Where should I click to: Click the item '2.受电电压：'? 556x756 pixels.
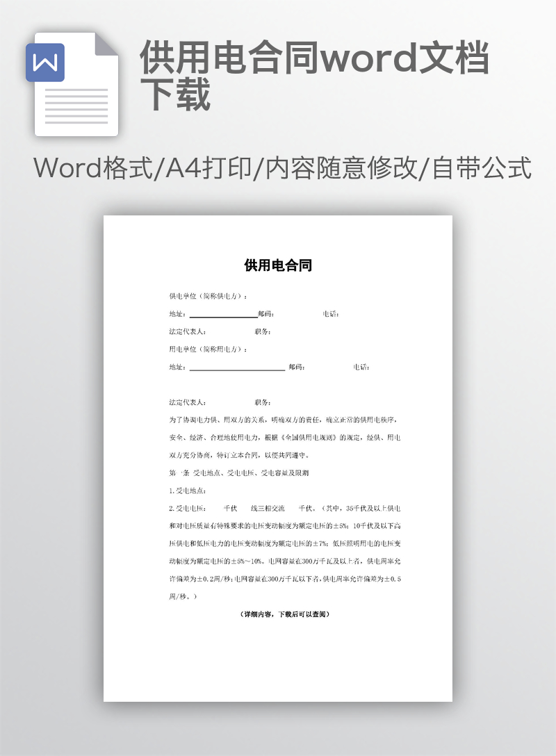coord(188,508)
